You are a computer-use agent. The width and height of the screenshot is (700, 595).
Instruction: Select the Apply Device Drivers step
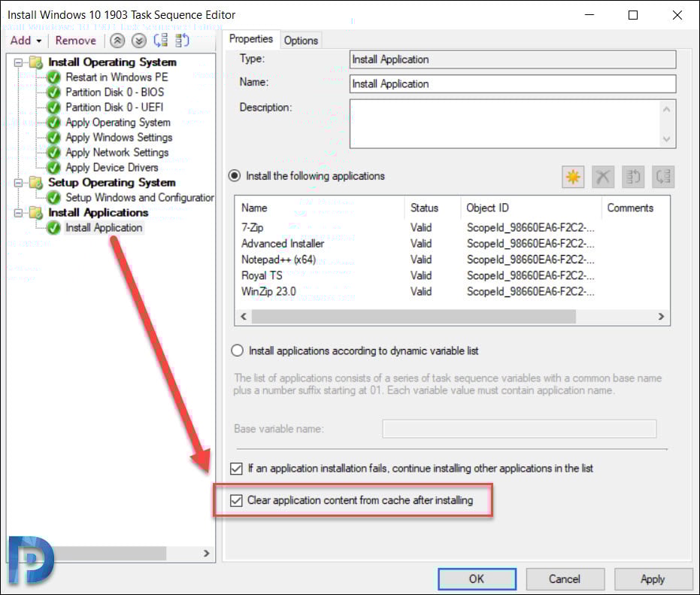(x=111, y=168)
